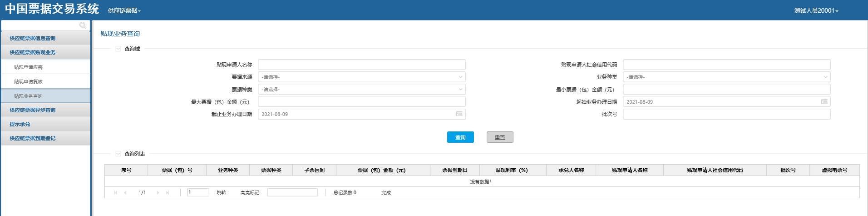868x216 pixels.
Task: Go to first page in pagination
Action: [x=116, y=193]
